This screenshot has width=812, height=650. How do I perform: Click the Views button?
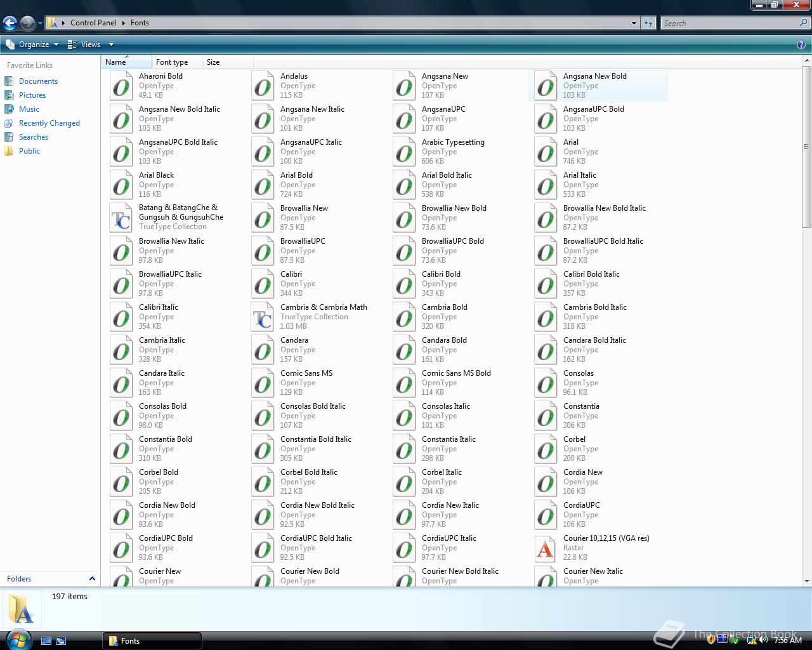click(x=84, y=44)
